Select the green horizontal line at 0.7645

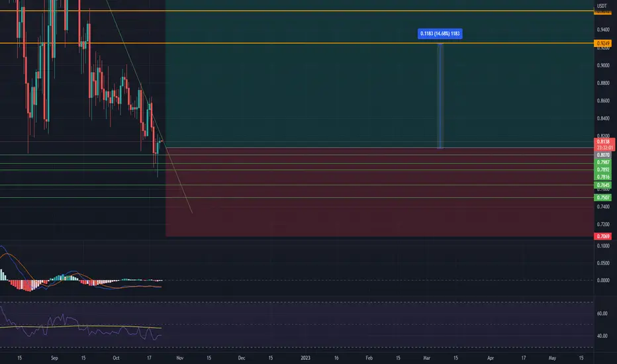click(297, 185)
